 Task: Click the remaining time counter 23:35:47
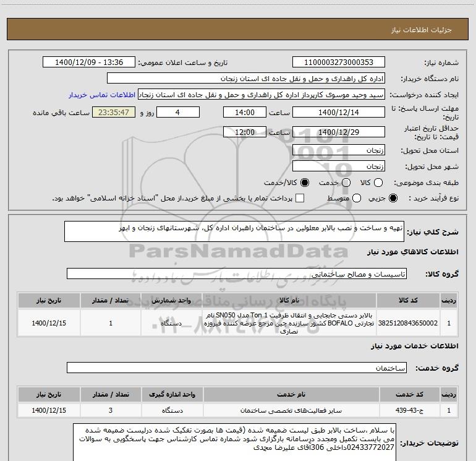pos(114,112)
